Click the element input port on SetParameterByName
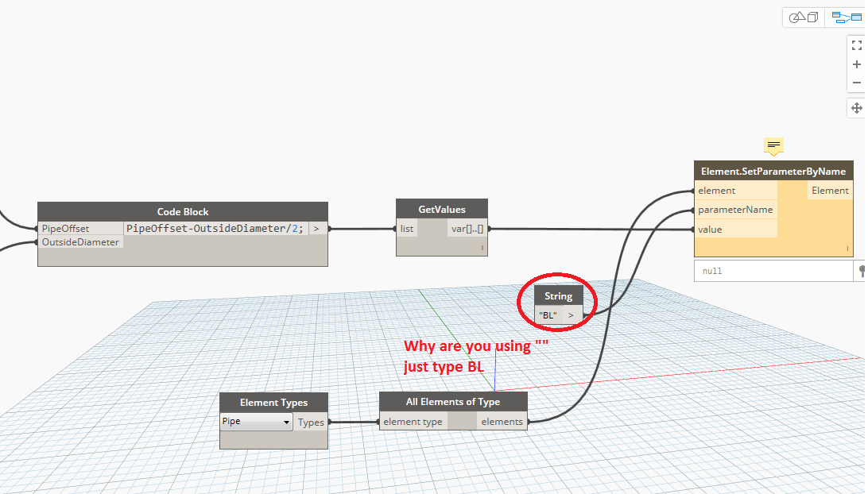This screenshot has height=494, width=868. pos(736,191)
